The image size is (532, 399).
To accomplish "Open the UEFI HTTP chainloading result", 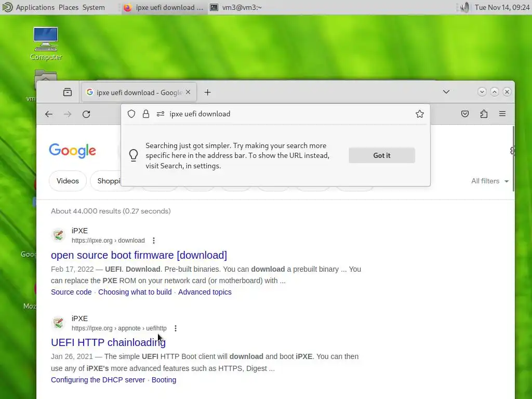I will pos(108,343).
